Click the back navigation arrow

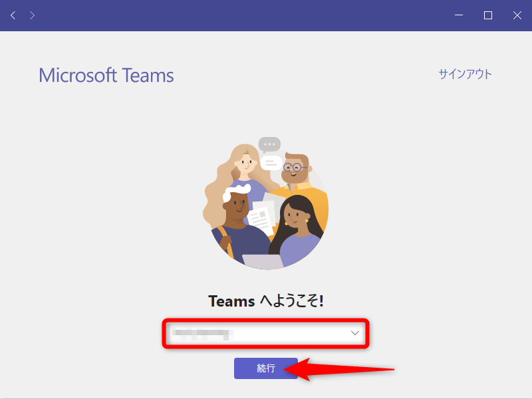coord(13,15)
